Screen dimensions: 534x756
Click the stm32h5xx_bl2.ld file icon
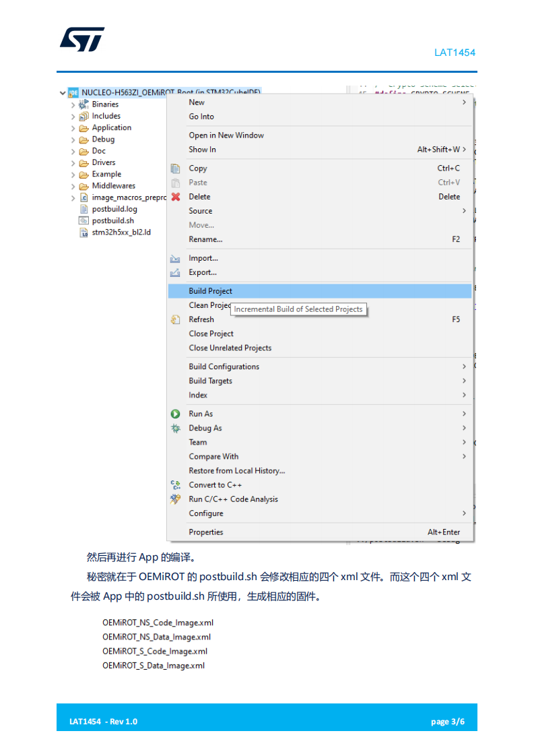click(84, 232)
